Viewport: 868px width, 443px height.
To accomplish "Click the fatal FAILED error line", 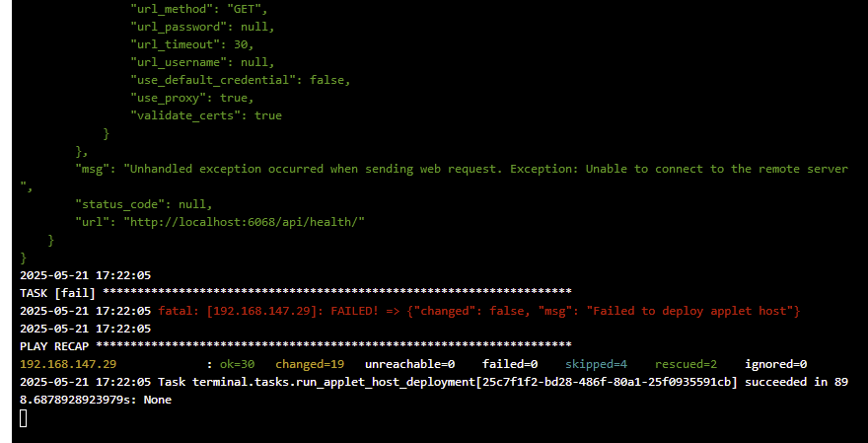I will coord(478,311).
